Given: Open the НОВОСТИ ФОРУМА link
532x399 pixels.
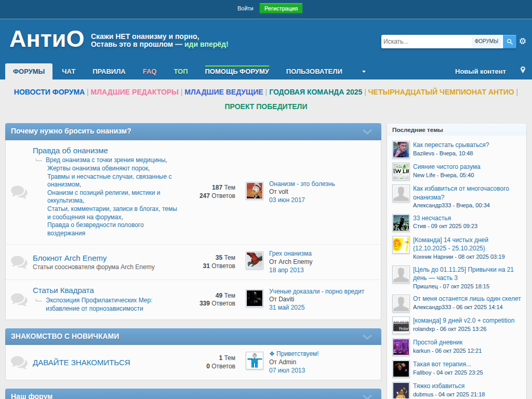Looking at the screenshot, I should coord(49,92).
